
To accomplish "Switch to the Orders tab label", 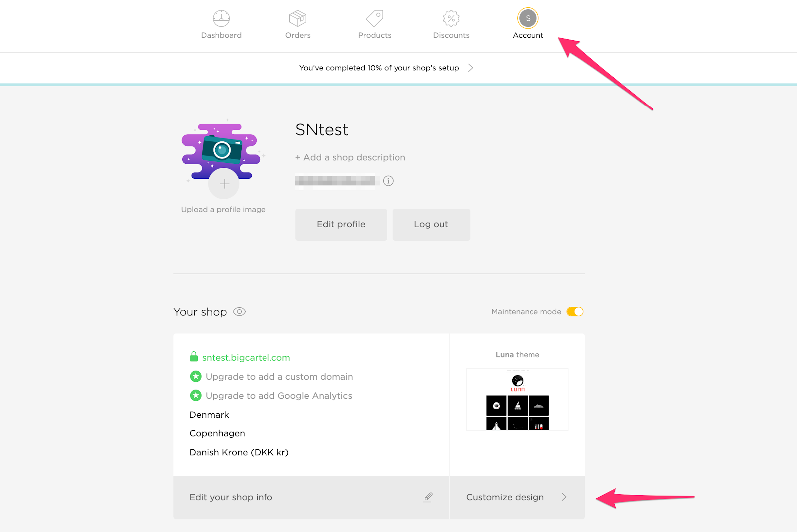I will tap(298, 35).
